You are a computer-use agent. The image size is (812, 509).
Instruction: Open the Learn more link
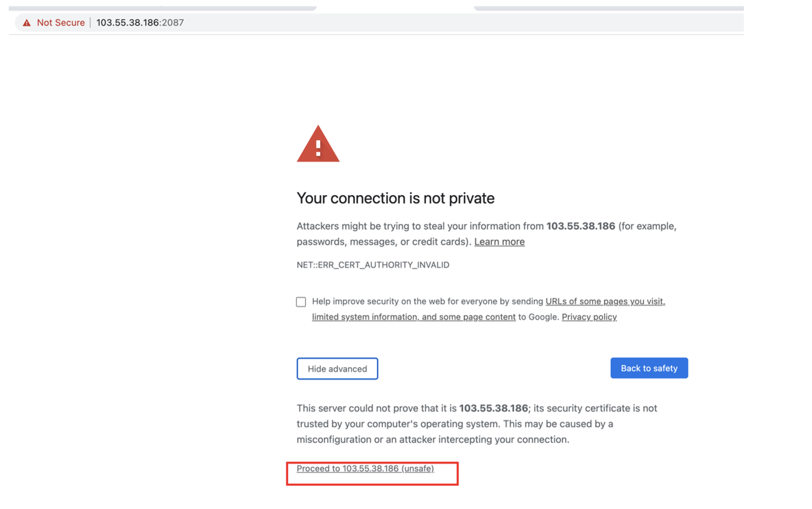[x=498, y=241]
